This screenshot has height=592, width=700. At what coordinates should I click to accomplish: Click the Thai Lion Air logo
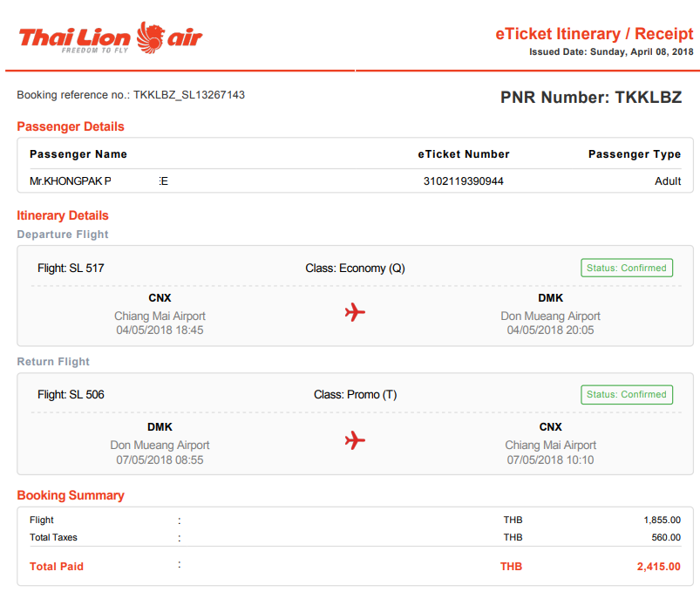[x=110, y=38]
